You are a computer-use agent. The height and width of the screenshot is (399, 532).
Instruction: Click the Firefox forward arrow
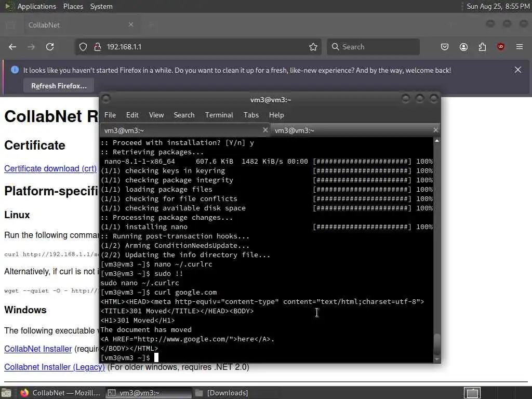[31, 47]
